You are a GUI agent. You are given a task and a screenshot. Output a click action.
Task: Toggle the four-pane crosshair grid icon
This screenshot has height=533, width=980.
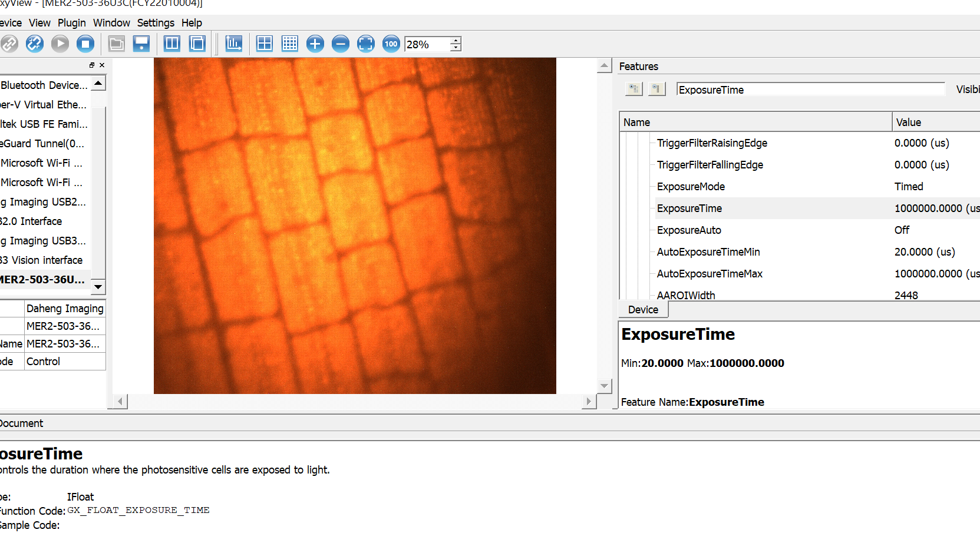click(265, 44)
